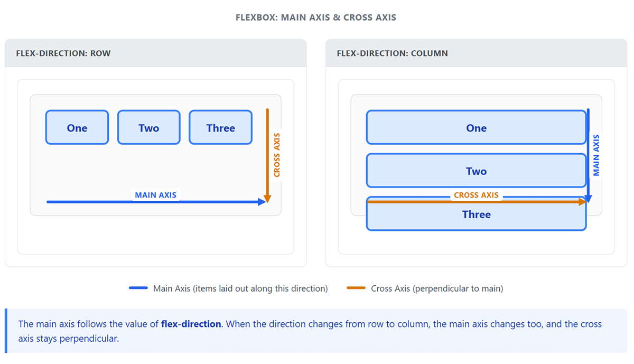
Task: Click the vertical orange 'CROSS AXIS' label
Action: [x=277, y=155]
